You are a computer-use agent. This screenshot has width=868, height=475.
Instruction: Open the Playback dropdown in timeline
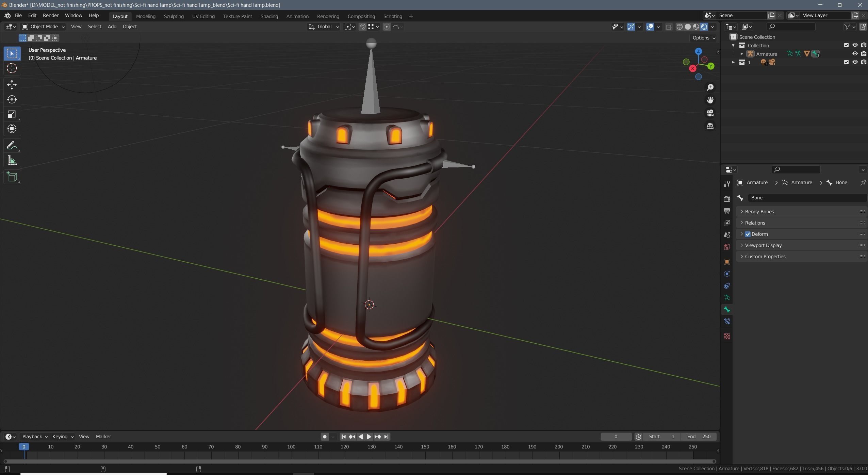(35, 437)
